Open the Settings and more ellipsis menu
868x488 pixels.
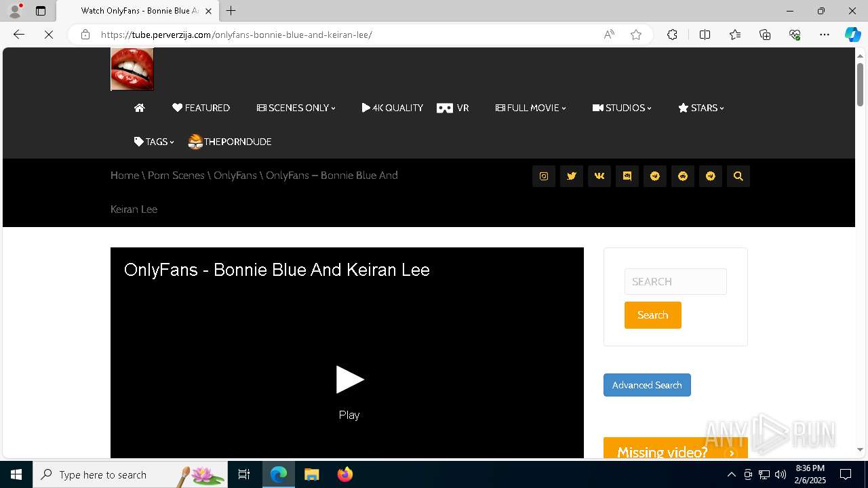825,35
